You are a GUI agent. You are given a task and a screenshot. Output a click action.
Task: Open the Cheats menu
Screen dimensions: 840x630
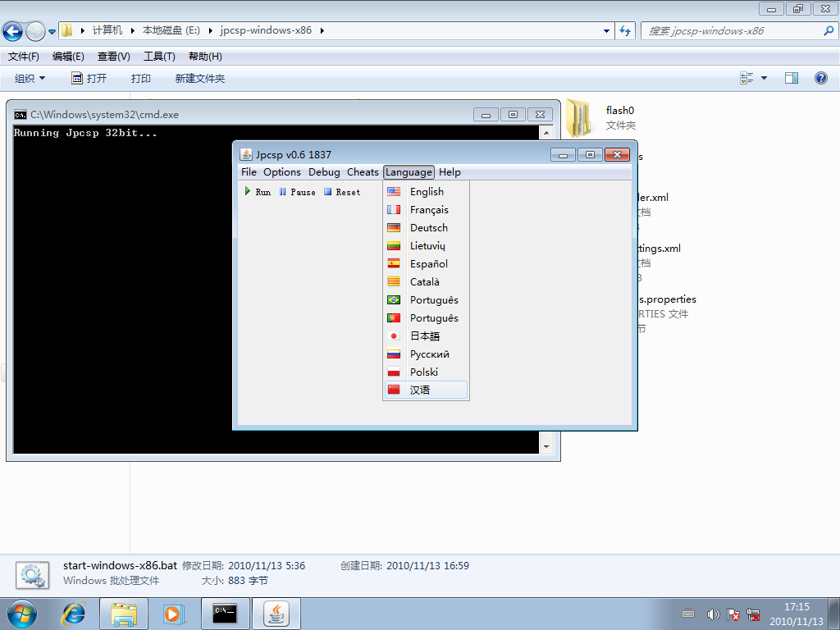tap(363, 172)
